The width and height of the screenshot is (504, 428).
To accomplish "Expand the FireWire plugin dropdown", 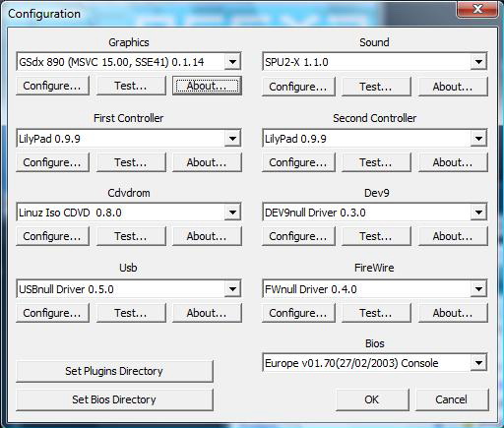I will pyautogui.click(x=478, y=289).
